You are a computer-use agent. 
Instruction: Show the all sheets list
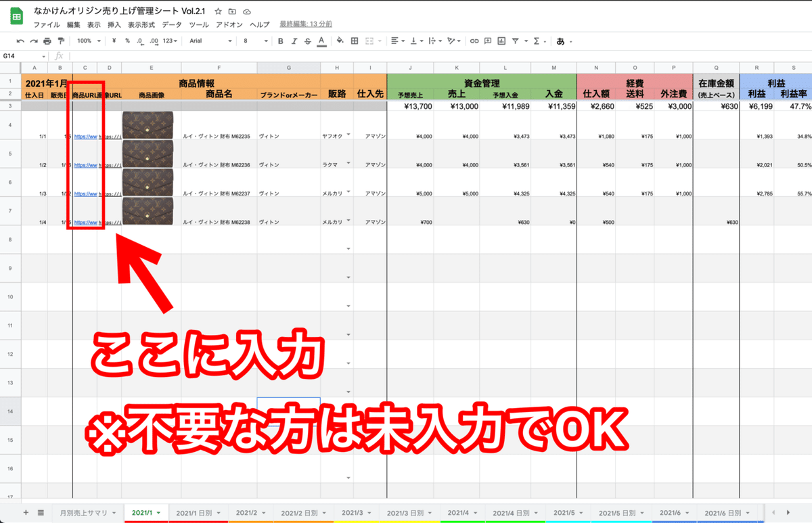[41, 513]
